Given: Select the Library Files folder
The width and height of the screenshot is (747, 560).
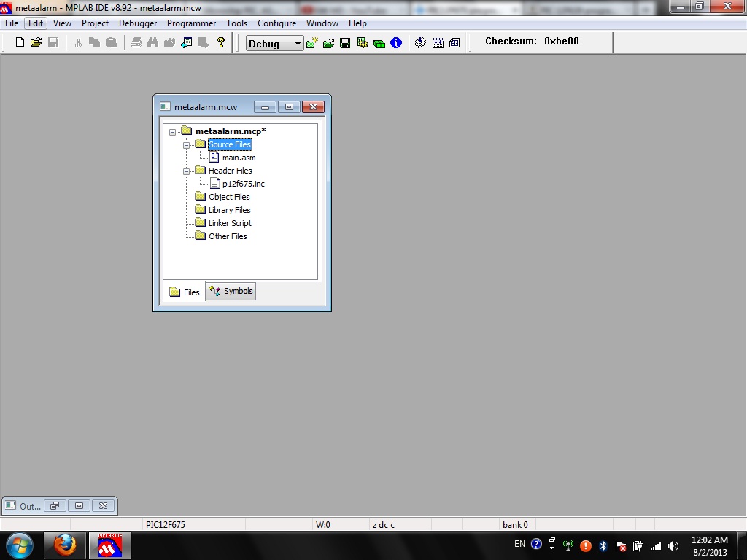Looking at the screenshot, I should [x=230, y=210].
